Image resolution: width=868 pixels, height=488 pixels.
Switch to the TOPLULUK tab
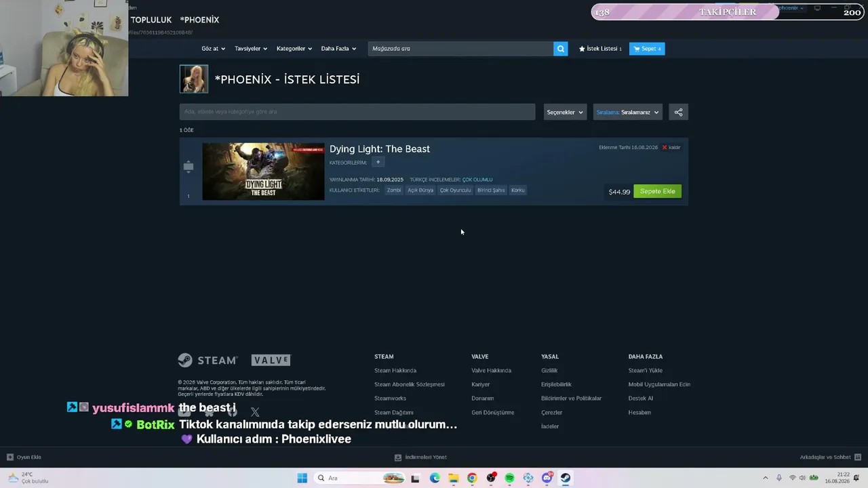pyautogui.click(x=151, y=20)
